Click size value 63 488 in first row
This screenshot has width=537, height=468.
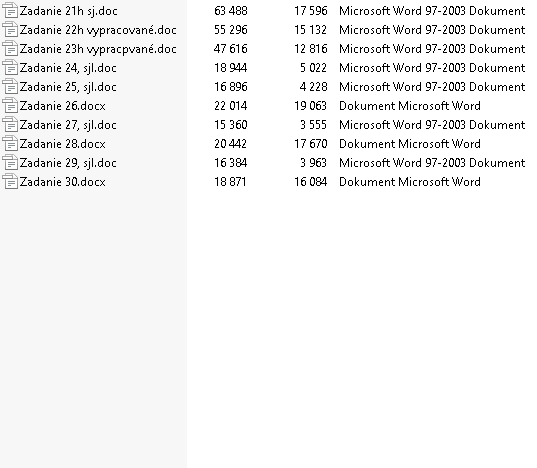coord(230,11)
